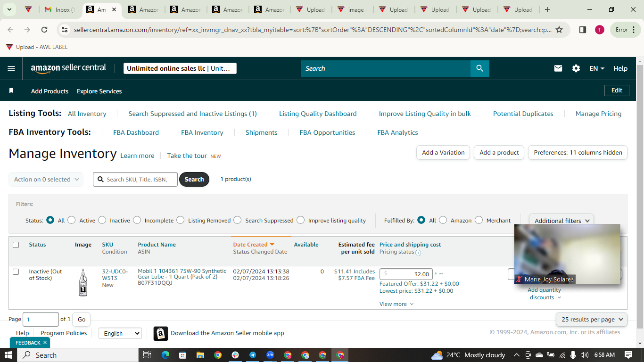Open Zoom from the taskbar
The height and width of the screenshot is (362, 644).
(270, 355)
